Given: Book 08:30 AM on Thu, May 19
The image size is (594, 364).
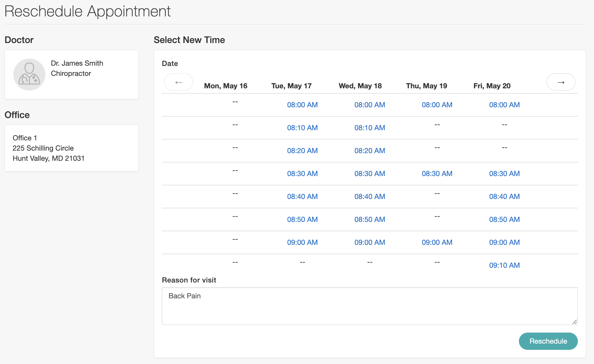Looking at the screenshot, I should coord(437,174).
